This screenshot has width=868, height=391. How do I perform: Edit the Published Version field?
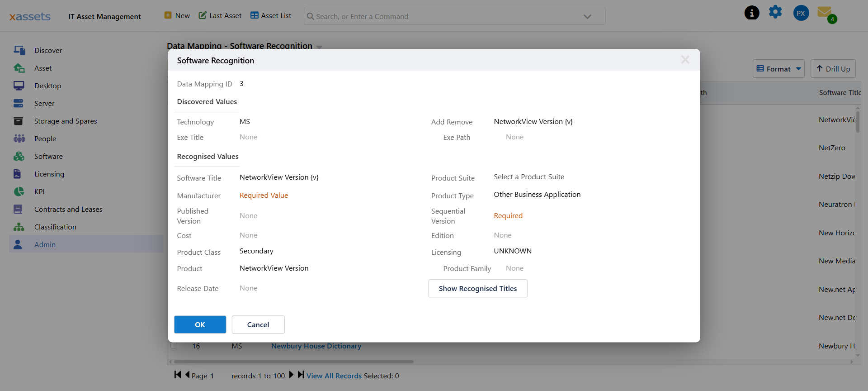tap(248, 216)
